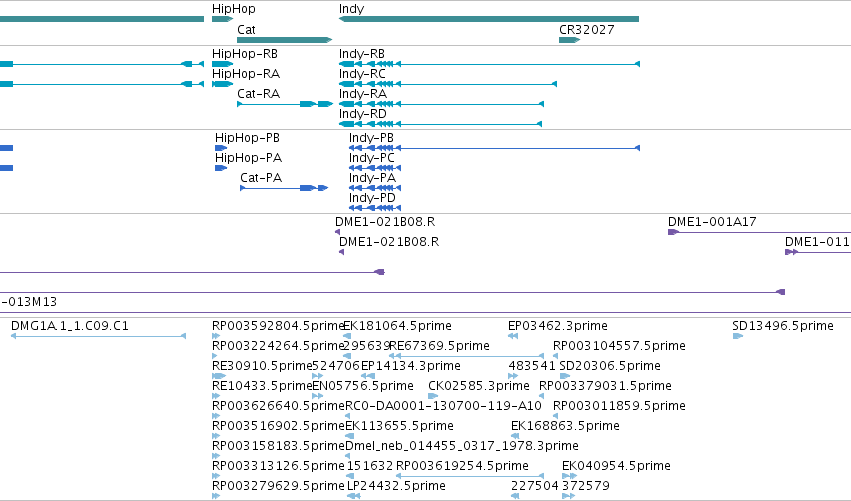
Task: Click the HipHop-RB transcript label
Action: [245, 54]
